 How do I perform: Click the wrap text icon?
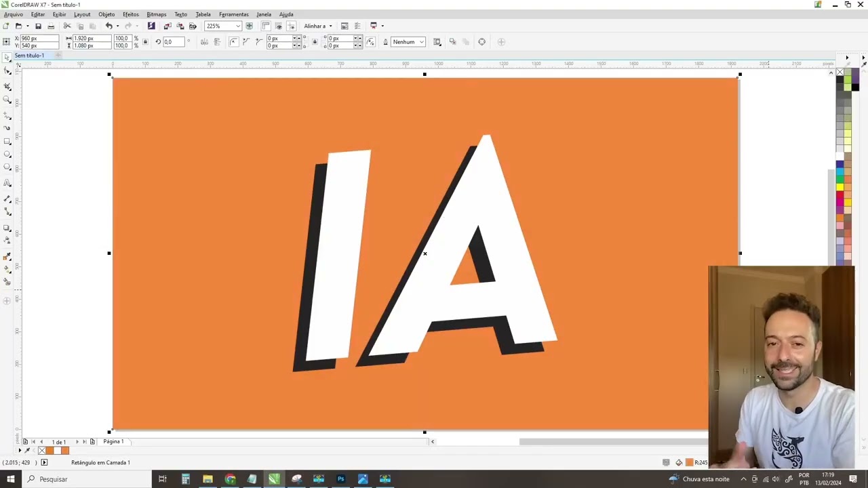click(x=437, y=42)
